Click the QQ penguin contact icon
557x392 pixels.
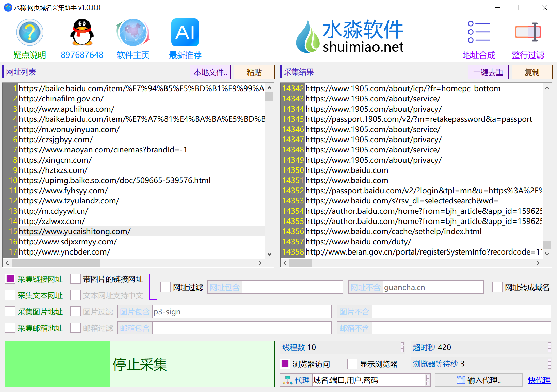click(x=82, y=32)
